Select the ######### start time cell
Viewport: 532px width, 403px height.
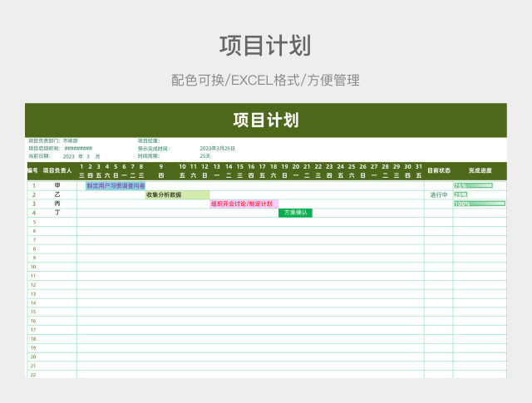click(x=78, y=148)
